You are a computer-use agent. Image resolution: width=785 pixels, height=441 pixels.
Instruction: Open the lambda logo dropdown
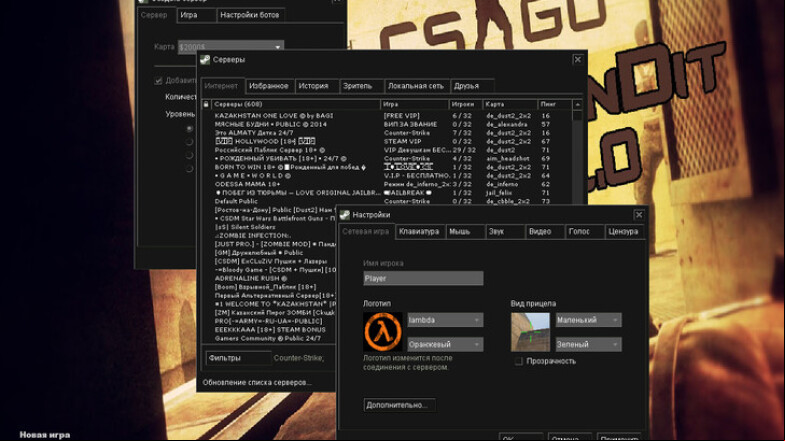tap(445, 320)
